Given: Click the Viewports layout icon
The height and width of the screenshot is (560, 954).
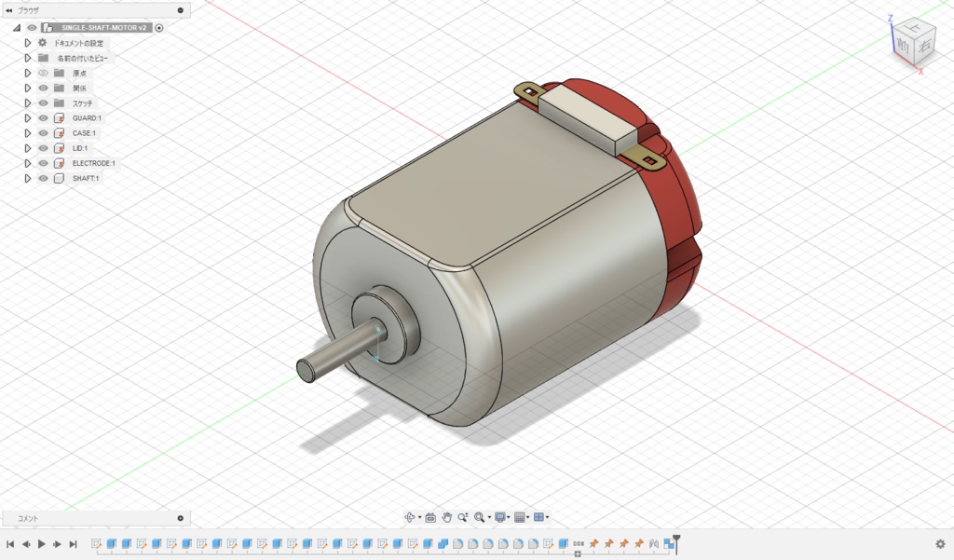Looking at the screenshot, I should [x=538, y=517].
